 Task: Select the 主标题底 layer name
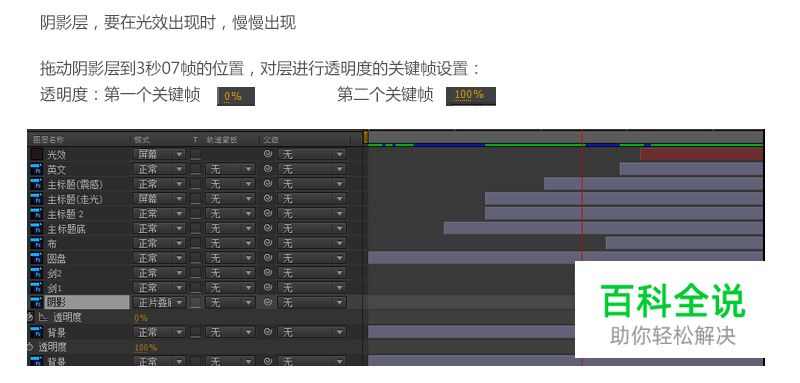point(67,229)
